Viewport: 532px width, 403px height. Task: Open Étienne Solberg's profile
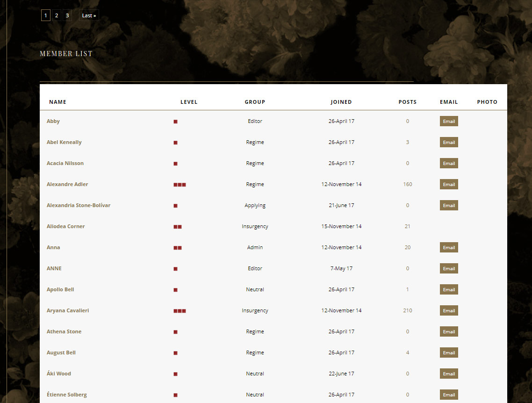click(67, 395)
